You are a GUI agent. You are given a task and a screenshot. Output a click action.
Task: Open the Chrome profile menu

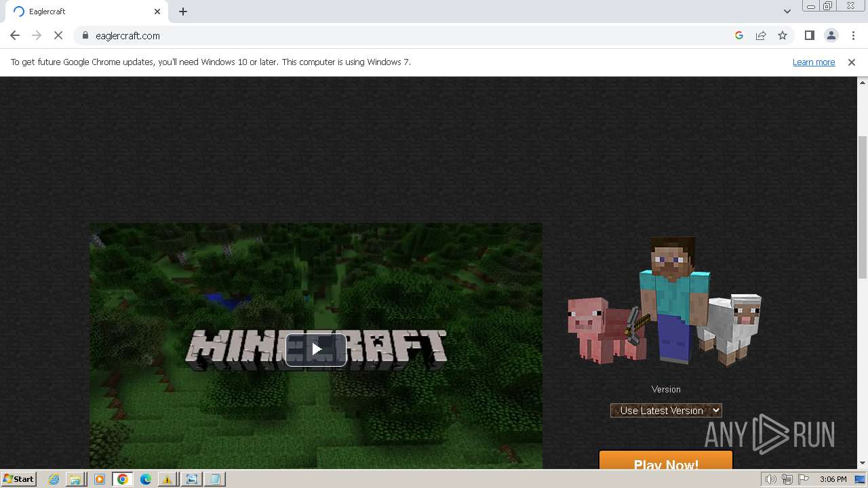(x=831, y=35)
